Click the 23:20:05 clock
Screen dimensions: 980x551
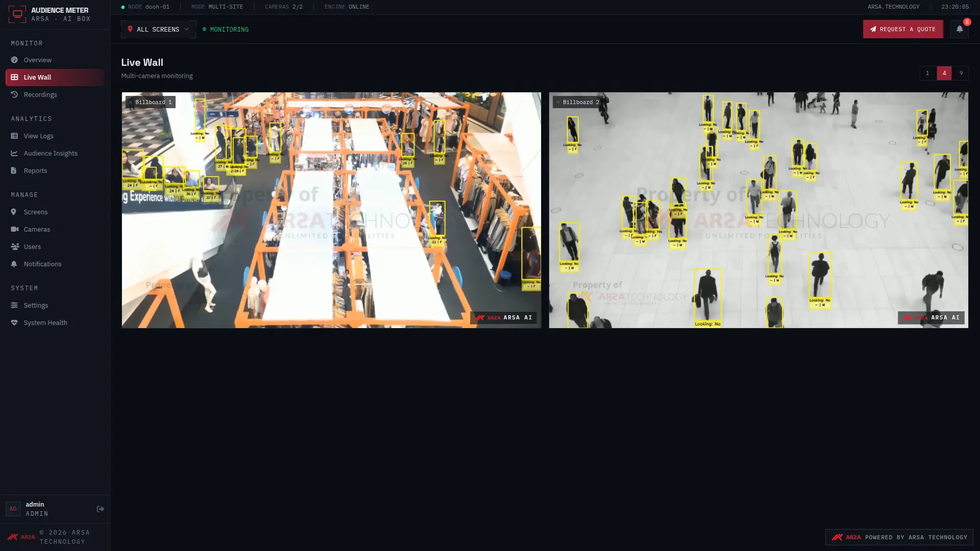click(955, 7)
